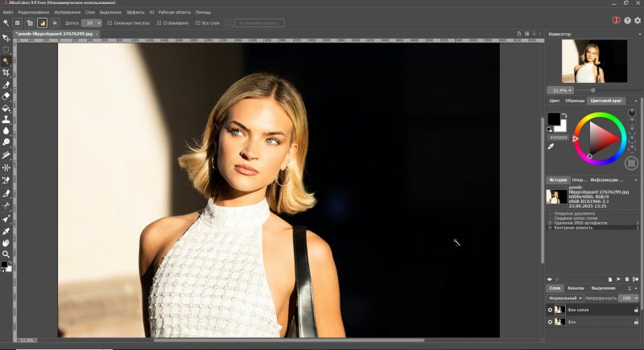
Task: Choose Intersect Selection mode icon
Action: (54, 23)
